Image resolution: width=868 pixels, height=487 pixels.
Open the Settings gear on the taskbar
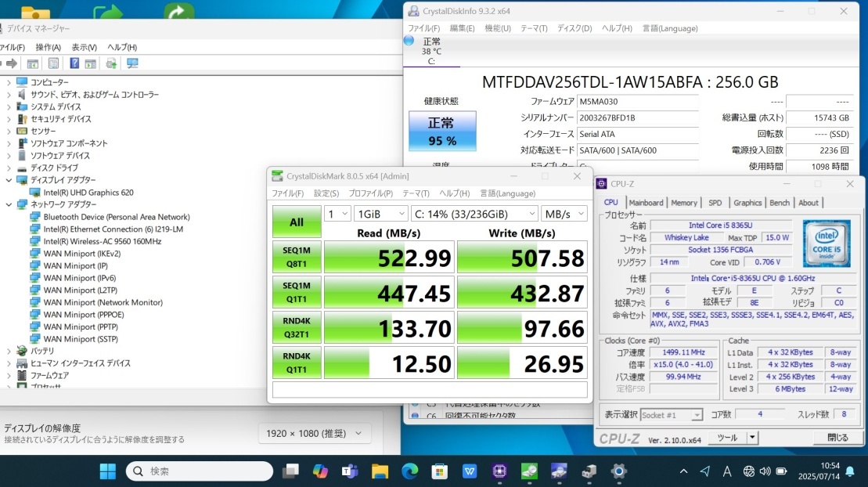coord(619,471)
